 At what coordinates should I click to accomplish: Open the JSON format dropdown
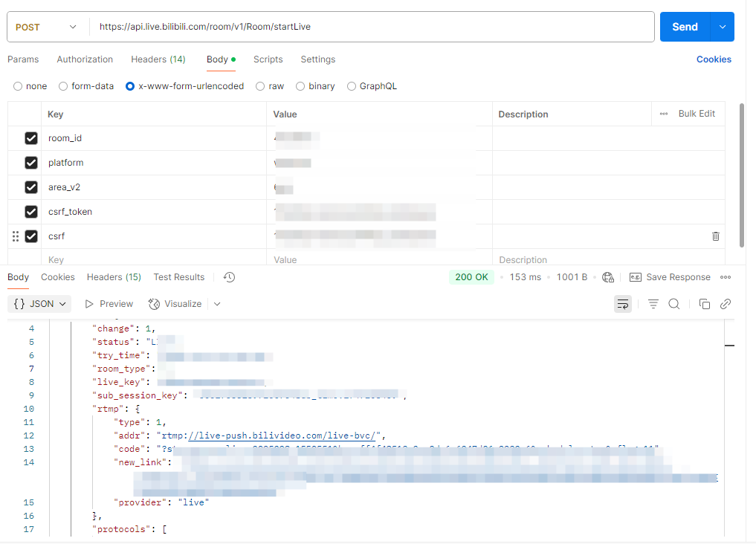tap(39, 304)
